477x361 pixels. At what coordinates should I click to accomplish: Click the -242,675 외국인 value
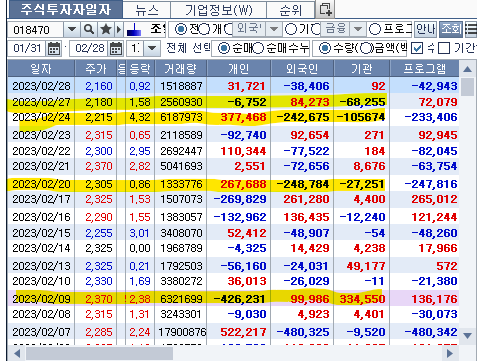pos(303,117)
